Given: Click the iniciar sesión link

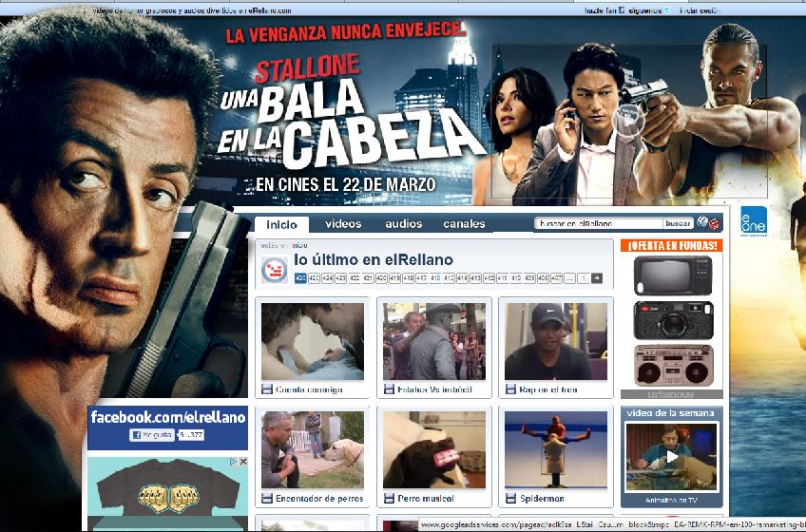Looking at the screenshot, I should pyautogui.click(x=700, y=10).
